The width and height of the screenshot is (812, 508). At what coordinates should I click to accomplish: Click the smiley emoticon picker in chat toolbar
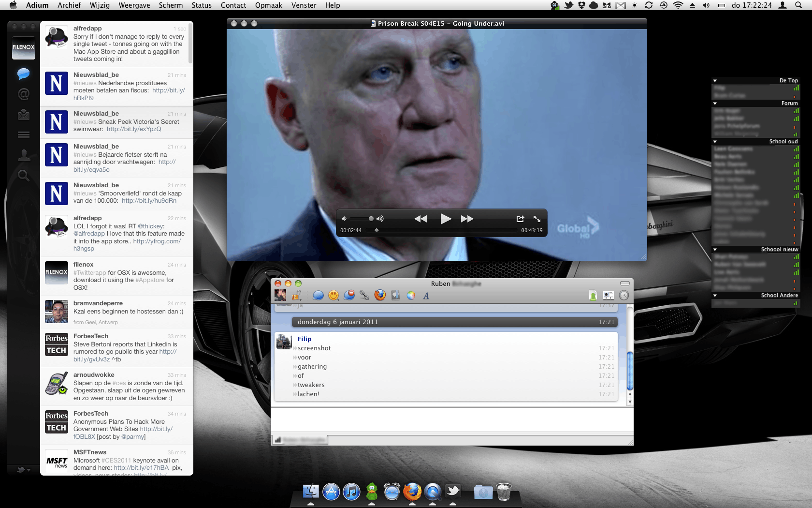333,295
